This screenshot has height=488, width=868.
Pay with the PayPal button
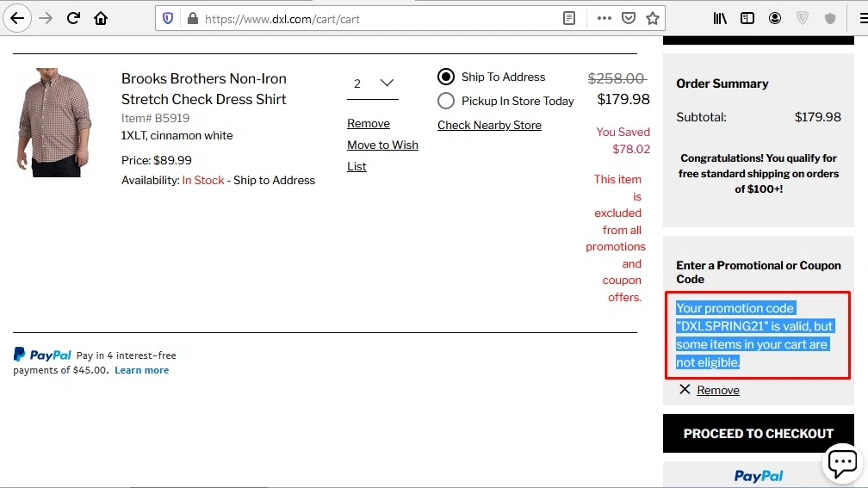tap(759, 475)
